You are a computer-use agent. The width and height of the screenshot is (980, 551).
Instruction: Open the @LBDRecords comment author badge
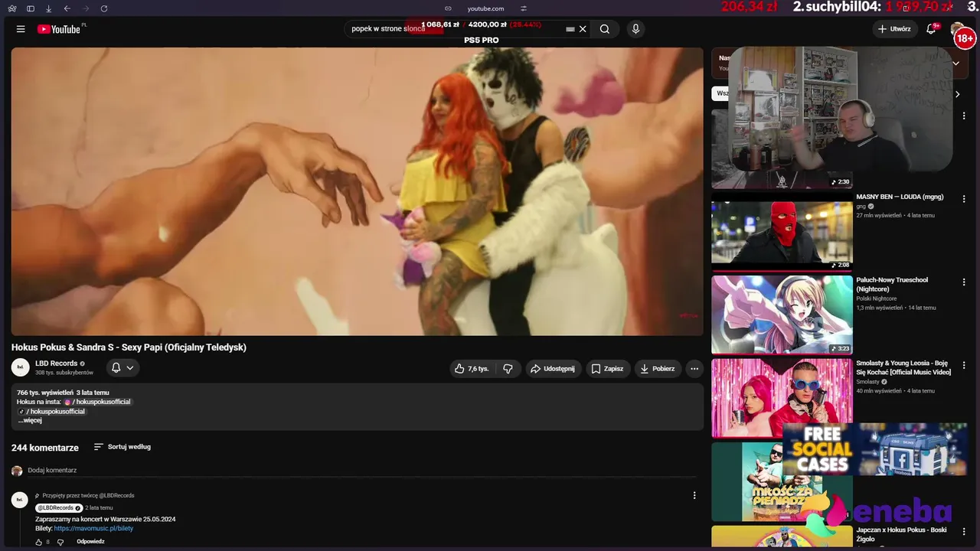click(x=59, y=508)
